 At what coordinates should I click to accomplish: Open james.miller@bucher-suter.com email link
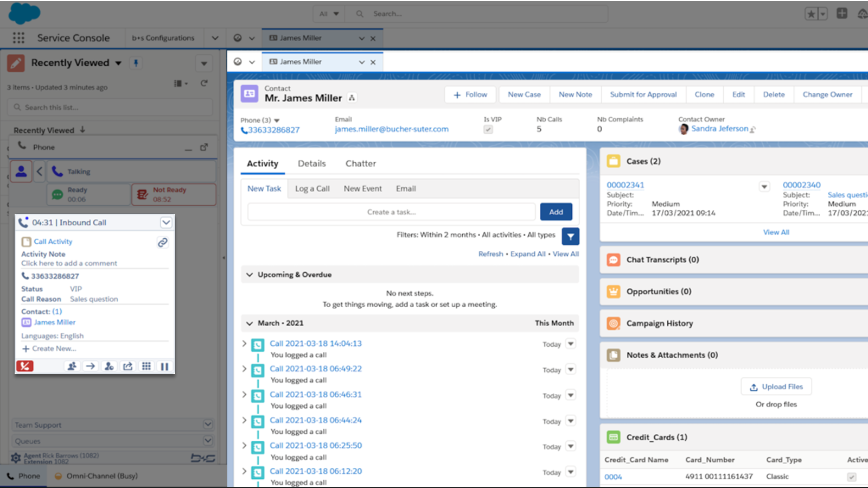pyautogui.click(x=392, y=129)
